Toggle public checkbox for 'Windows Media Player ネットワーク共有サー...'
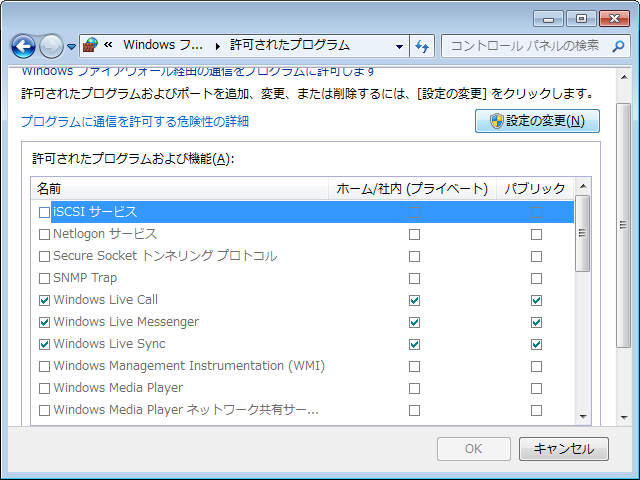The height and width of the screenshot is (480, 640). click(x=536, y=410)
